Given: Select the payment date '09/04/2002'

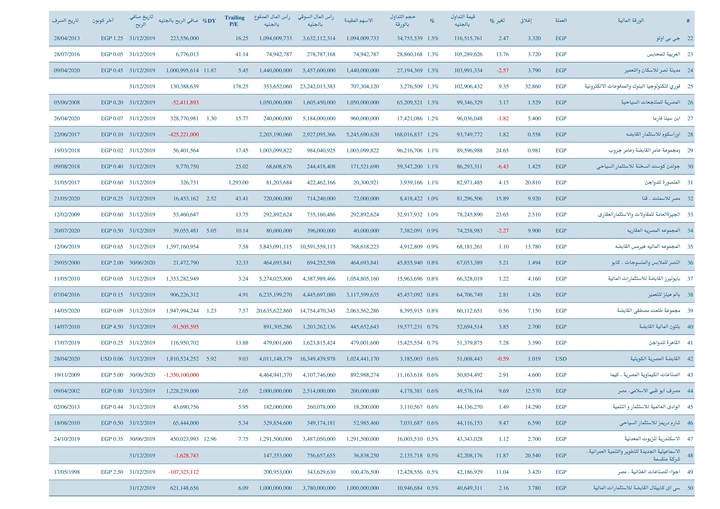Looking at the screenshot, I should click(67, 391).
